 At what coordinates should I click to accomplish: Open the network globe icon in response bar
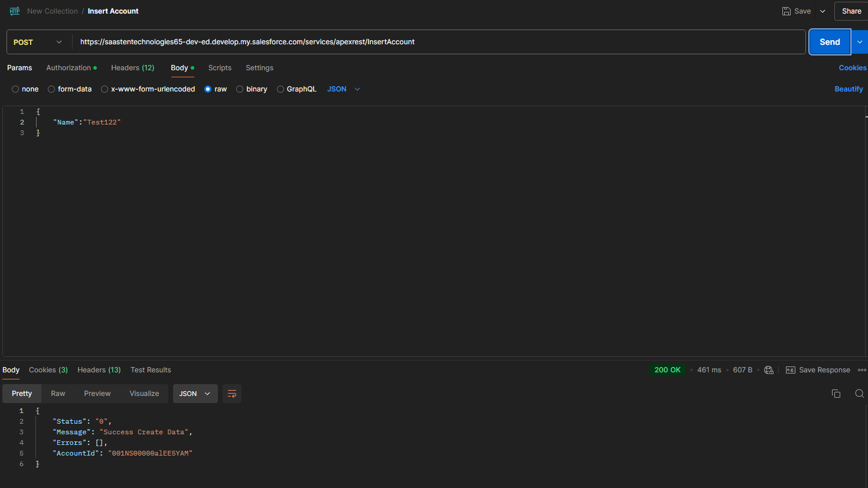click(x=769, y=370)
